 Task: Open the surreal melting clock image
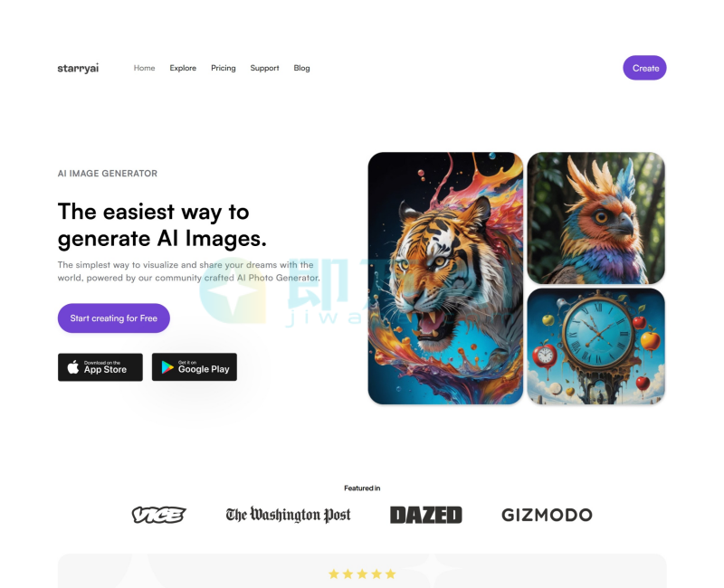point(596,346)
